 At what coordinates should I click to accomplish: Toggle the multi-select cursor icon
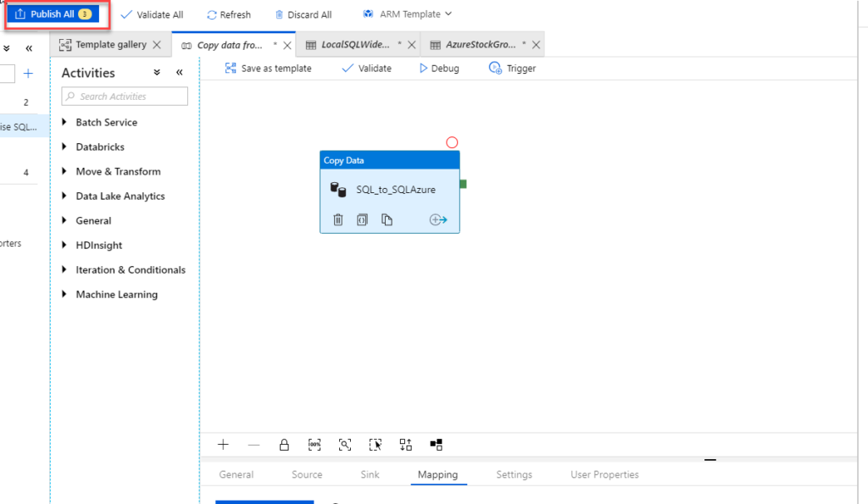tap(376, 445)
